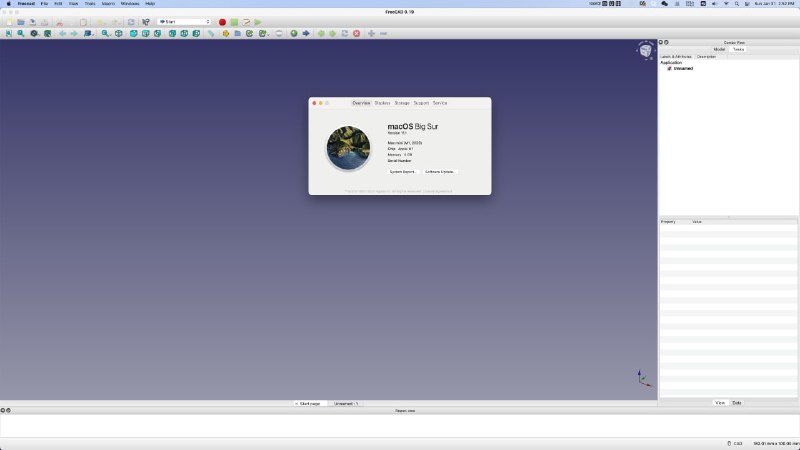Fit selection in view magnifier icon
The height and width of the screenshot is (450, 800).
tap(21, 34)
